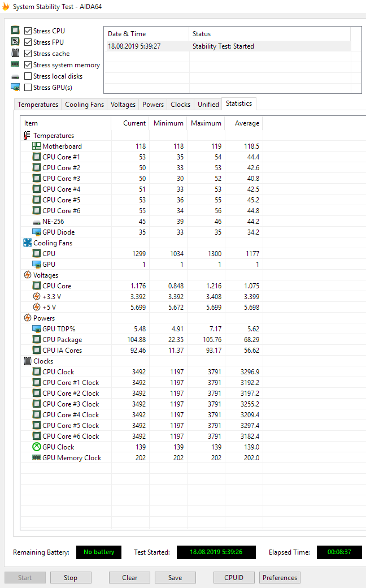
Task: Click the Motherboard average value 118.5
Action: coord(252,146)
